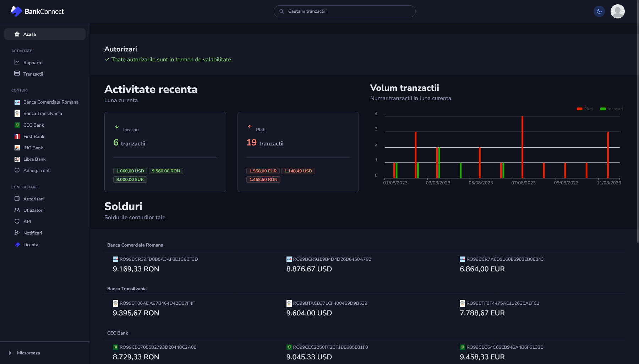Viewport: 639px width, 364px height.
Task: Open the user profile avatar
Action: [618, 11]
